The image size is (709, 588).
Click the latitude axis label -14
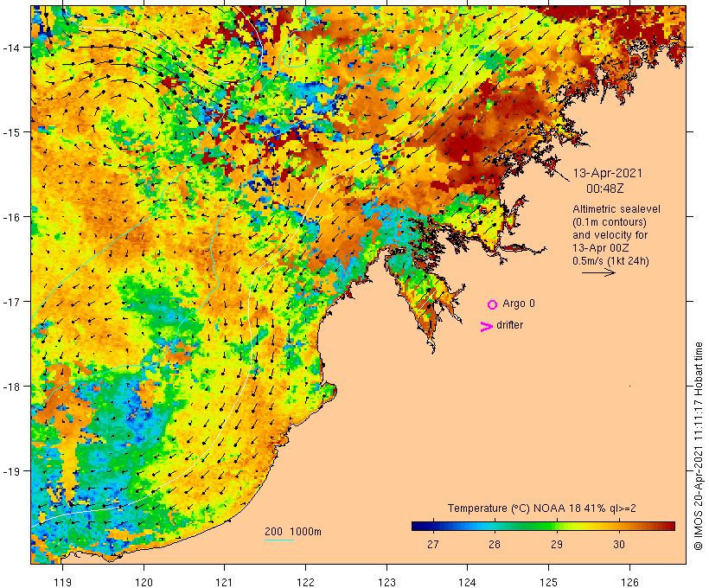pyautogui.click(x=10, y=48)
